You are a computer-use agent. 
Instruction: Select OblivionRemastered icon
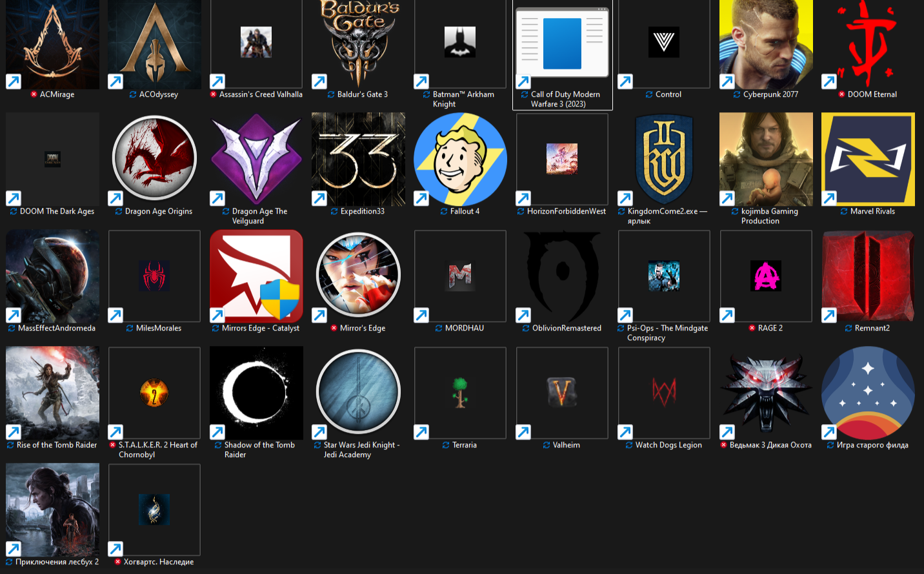[x=563, y=276]
